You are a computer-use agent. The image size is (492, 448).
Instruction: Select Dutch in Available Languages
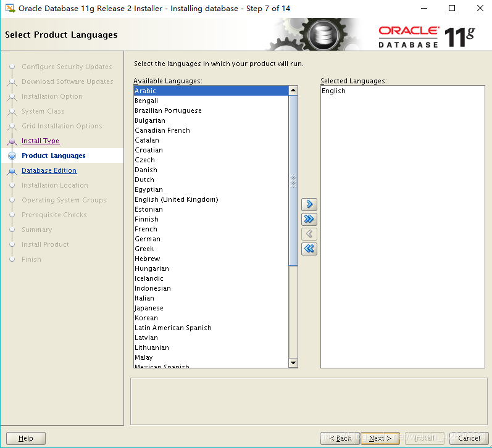click(211, 180)
